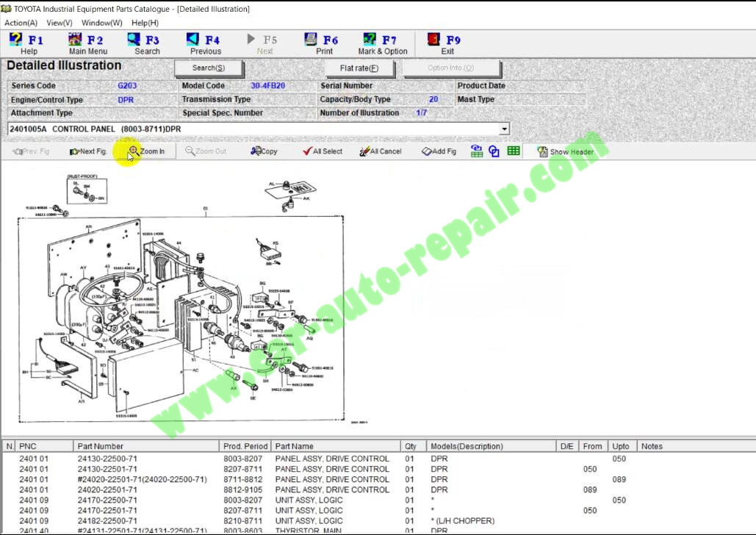Select part number 24182-22500-71
The image size is (756, 535).
(x=107, y=521)
